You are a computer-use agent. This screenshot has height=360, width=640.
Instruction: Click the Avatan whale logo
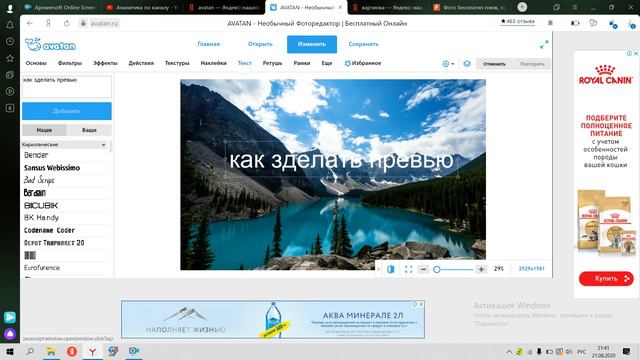point(50,44)
